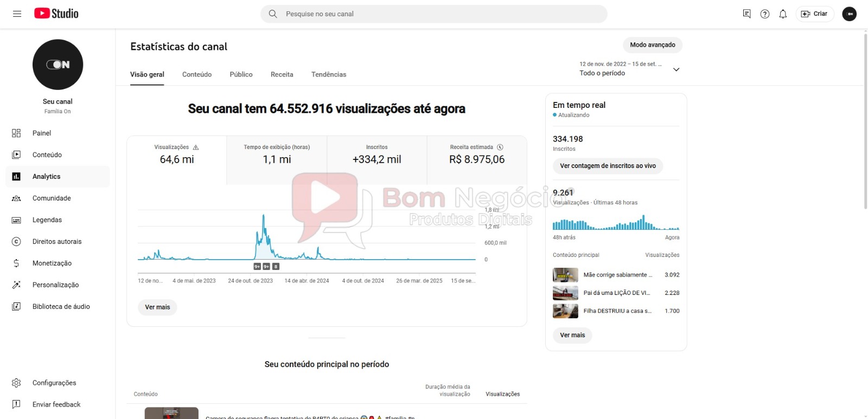Open video Filha DESTRUIU a casa
This screenshot has height=419, width=868.
pyautogui.click(x=617, y=311)
